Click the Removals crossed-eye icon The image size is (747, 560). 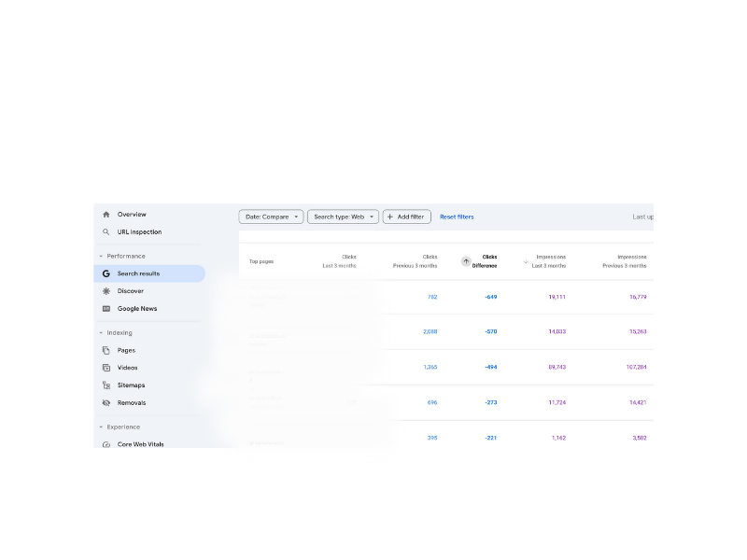106,403
